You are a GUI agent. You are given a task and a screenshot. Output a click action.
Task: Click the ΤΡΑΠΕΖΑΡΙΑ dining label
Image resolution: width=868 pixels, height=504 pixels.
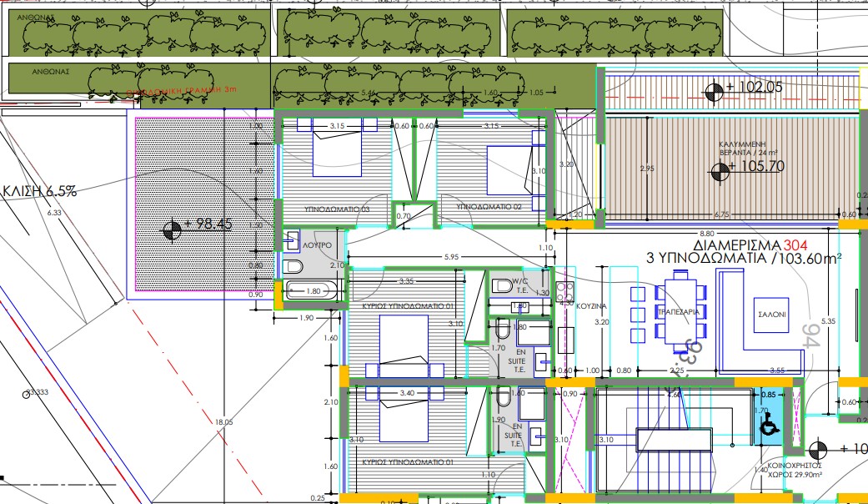[x=679, y=312]
